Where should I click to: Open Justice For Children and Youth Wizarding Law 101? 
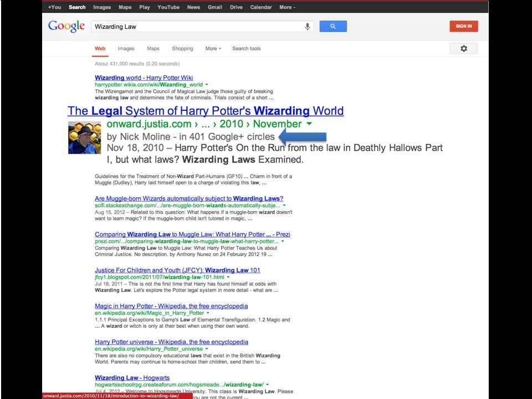click(x=177, y=270)
